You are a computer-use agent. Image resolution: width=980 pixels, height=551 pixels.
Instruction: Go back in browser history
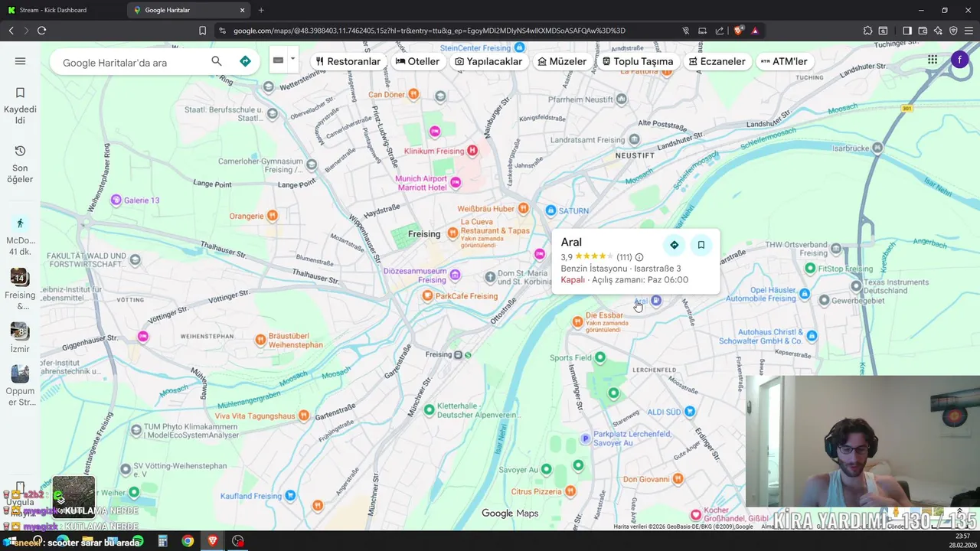point(11,31)
